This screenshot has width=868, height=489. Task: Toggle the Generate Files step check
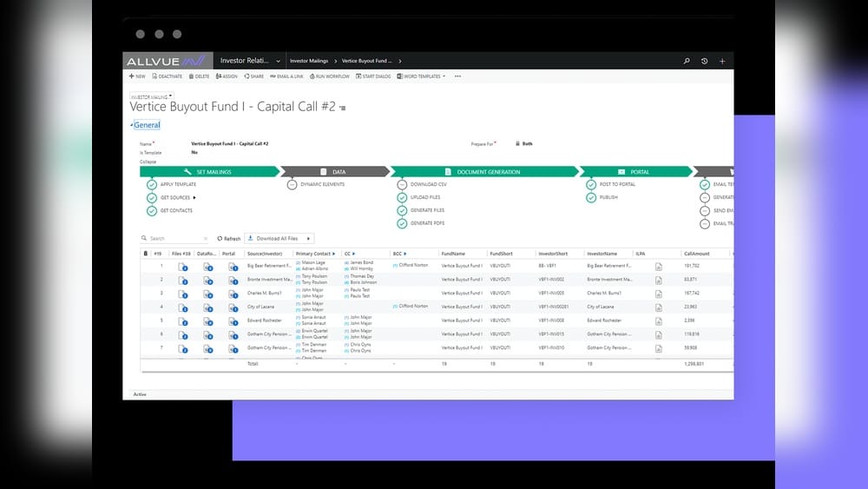point(402,210)
